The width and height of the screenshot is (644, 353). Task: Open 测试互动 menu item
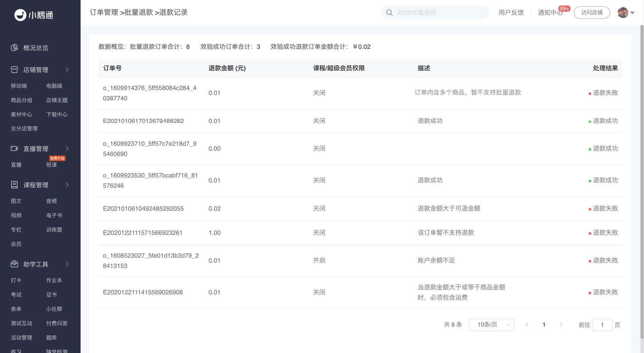(21, 323)
